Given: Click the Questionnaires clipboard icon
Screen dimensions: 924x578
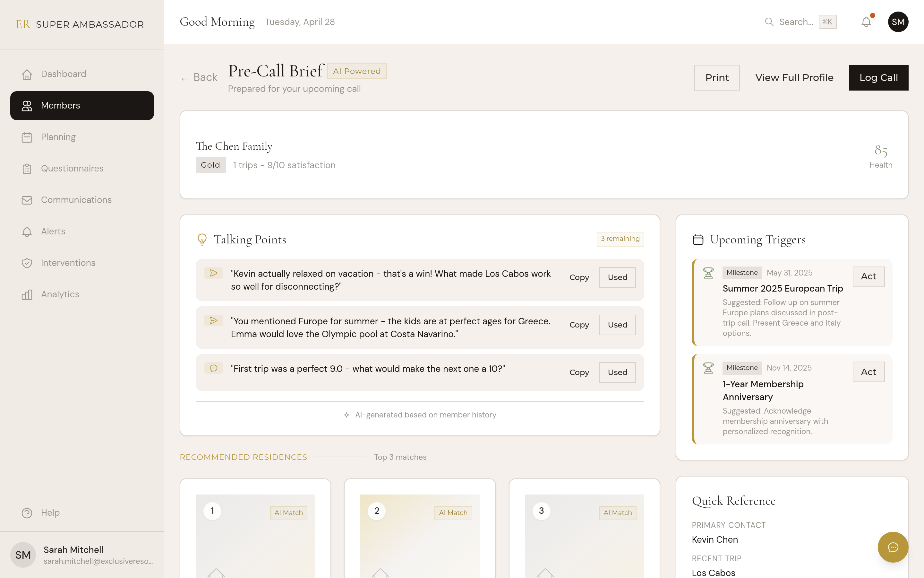Looking at the screenshot, I should tap(27, 169).
